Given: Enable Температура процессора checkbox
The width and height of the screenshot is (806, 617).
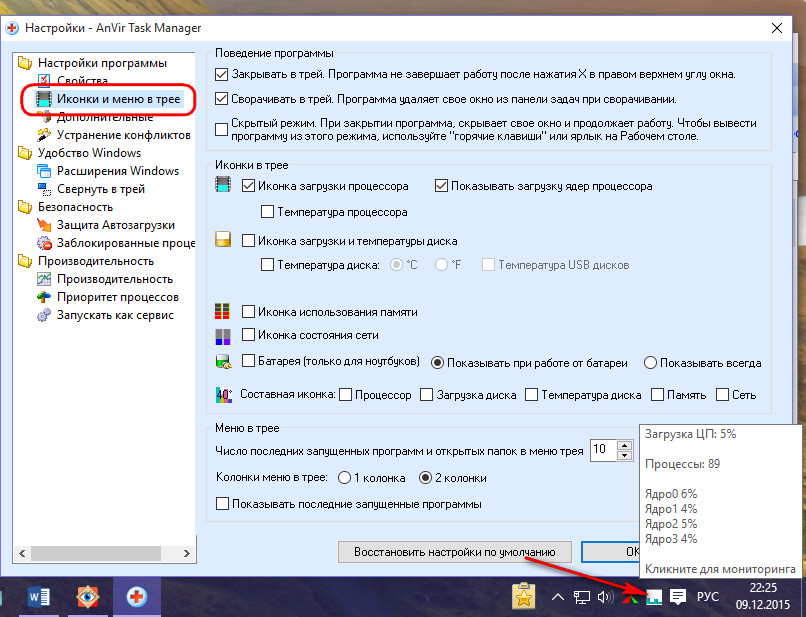Looking at the screenshot, I should tap(267, 212).
